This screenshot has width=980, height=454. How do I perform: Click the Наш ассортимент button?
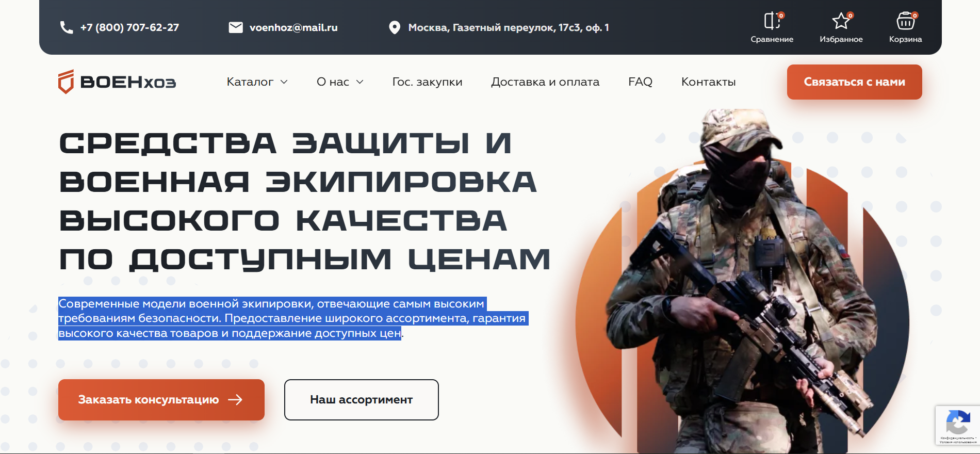(361, 400)
